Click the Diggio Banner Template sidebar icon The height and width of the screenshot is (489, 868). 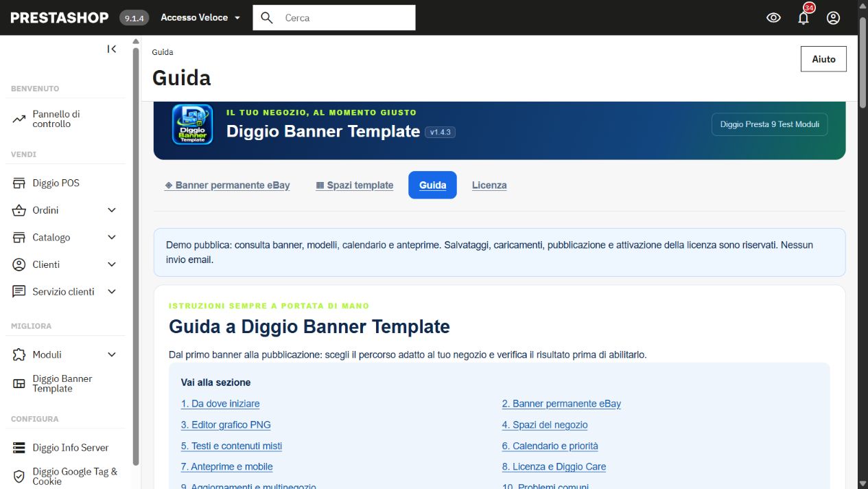(19, 383)
